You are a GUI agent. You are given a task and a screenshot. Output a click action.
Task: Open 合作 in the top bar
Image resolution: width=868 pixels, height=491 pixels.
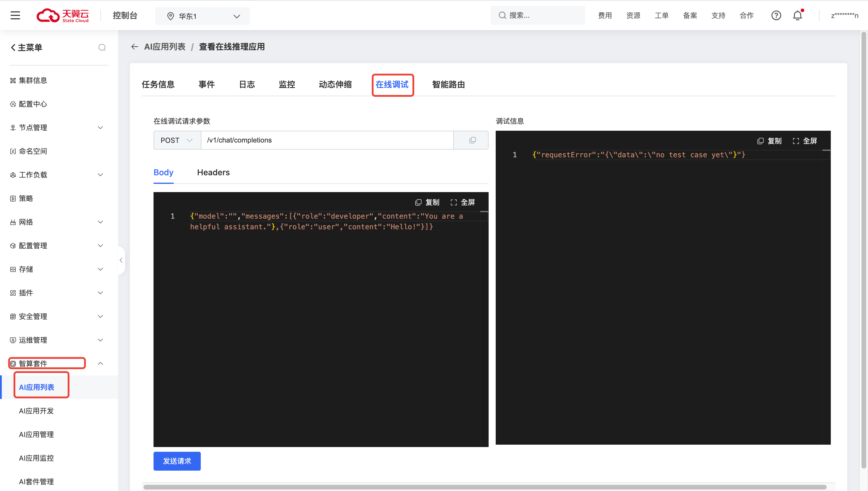[x=746, y=16]
